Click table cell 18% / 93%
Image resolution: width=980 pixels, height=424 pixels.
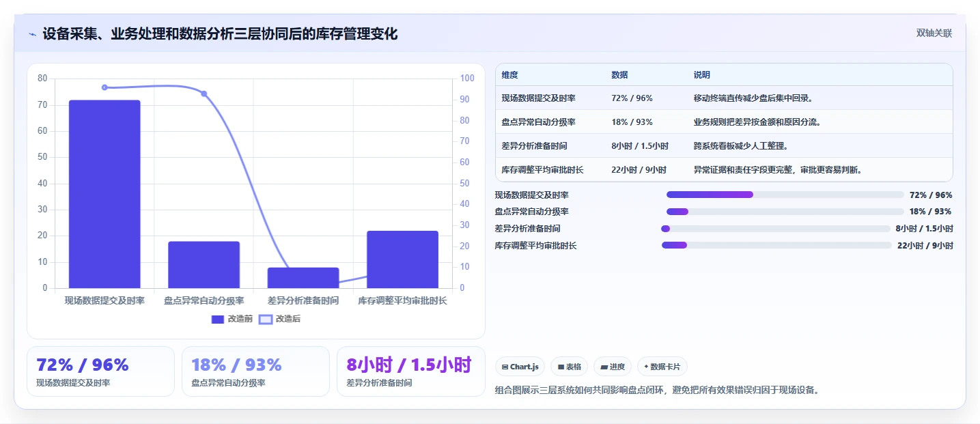coord(632,122)
